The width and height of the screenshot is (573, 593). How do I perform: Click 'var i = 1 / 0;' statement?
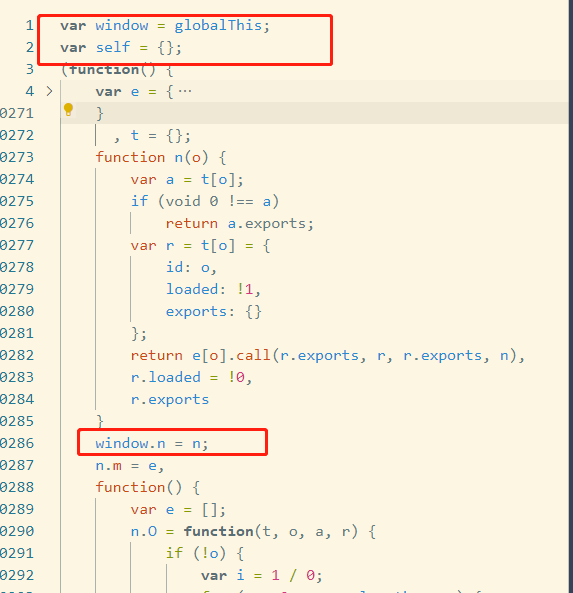point(262,575)
